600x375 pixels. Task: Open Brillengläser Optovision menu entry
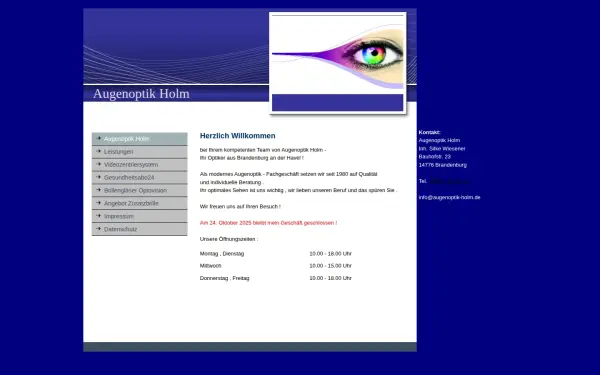click(x=140, y=191)
